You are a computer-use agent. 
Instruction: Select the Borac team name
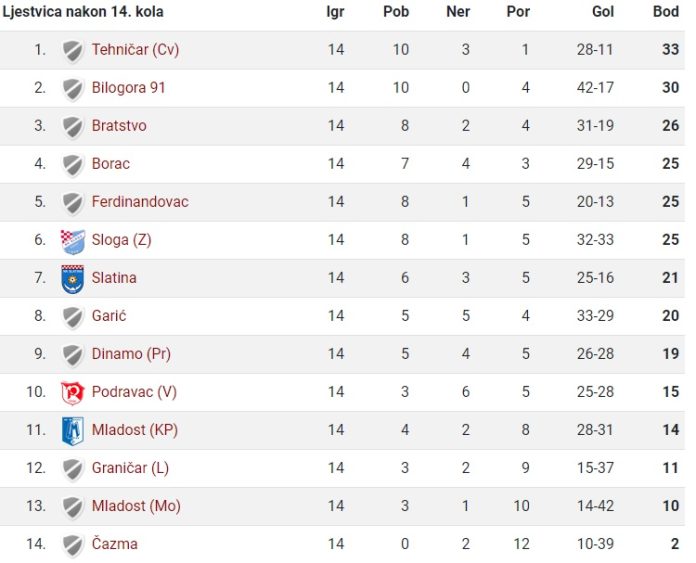tap(111, 164)
